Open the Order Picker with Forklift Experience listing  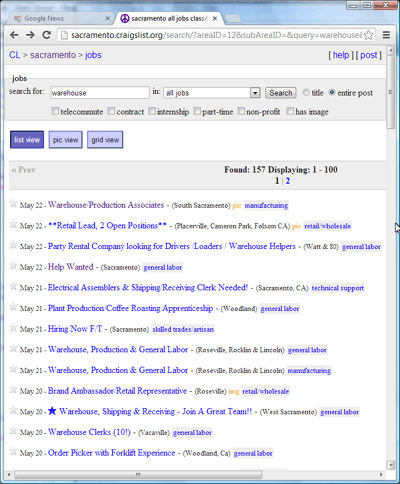click(111, 453)
